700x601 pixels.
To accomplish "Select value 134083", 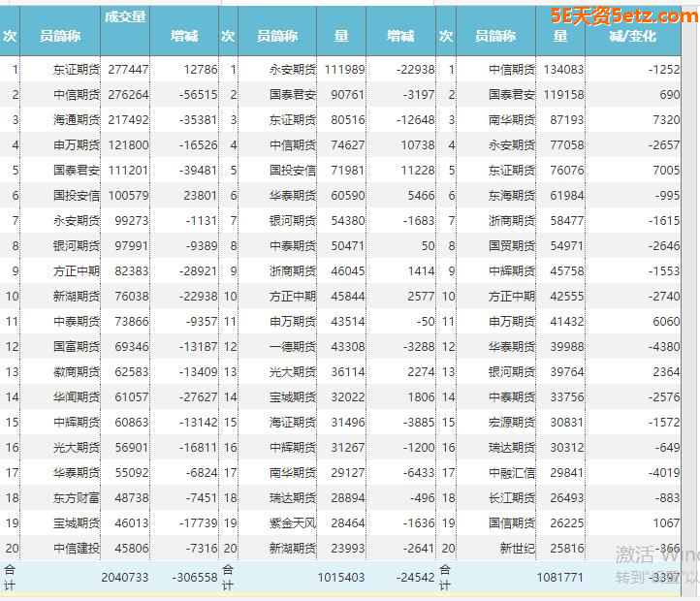I will click(x=563, y=70).
